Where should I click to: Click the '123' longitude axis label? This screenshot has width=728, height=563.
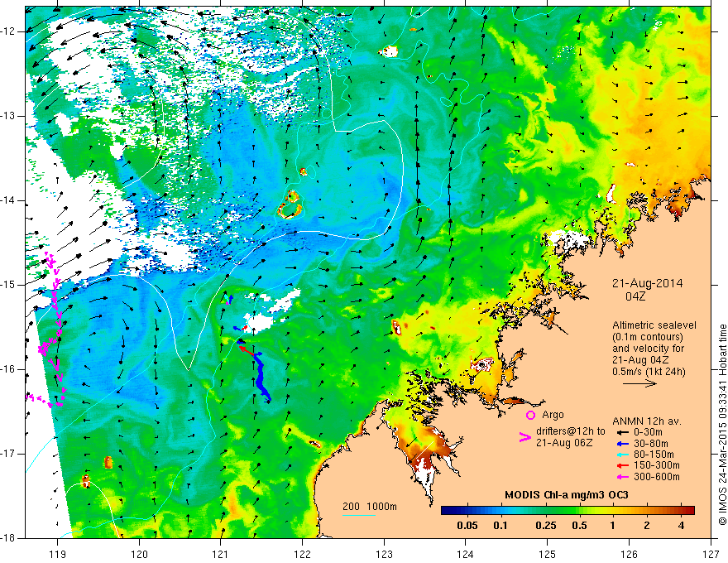[x=384, y=554]
